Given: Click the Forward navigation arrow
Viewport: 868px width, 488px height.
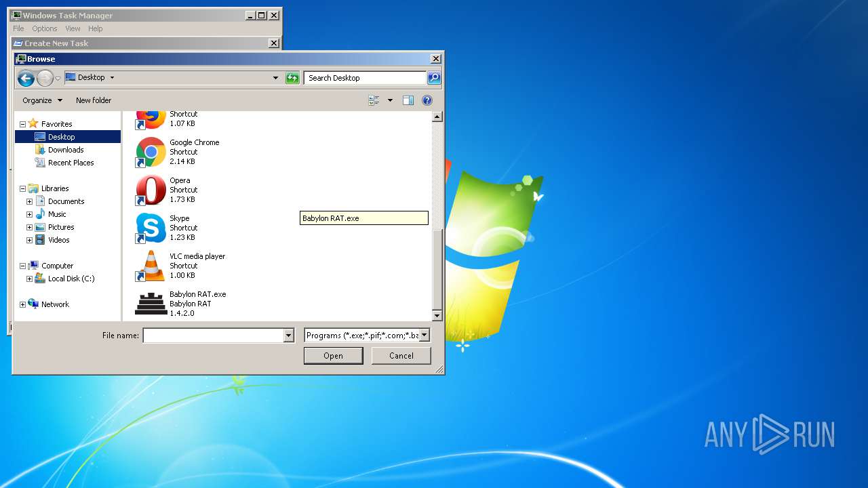Looking at the screenshot, I should coord(45,78).
